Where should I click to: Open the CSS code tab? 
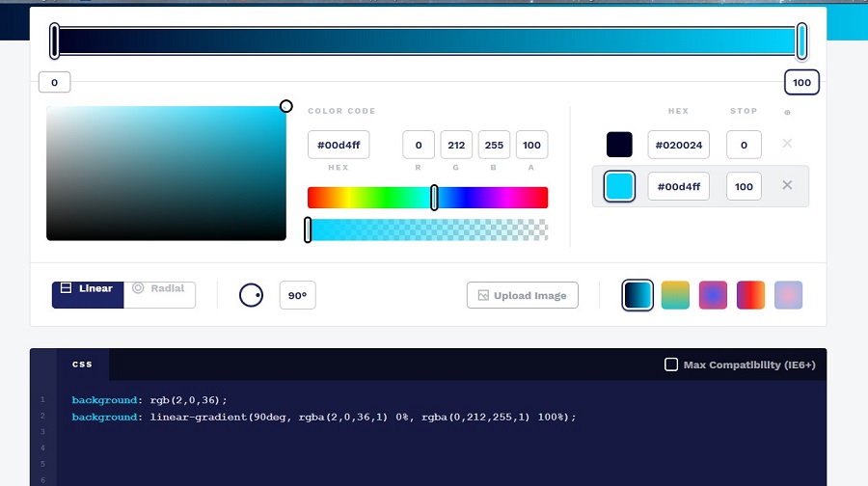(82, 364)
